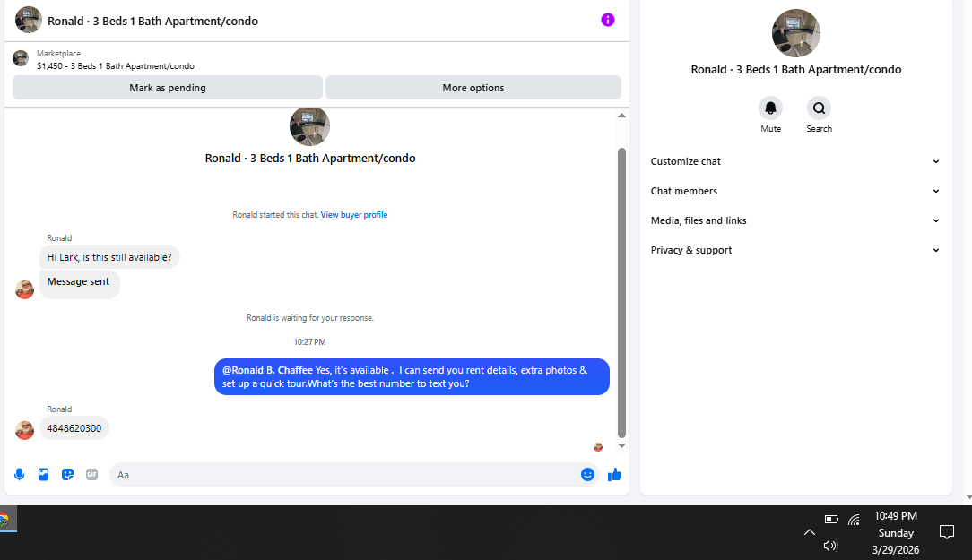This screenshot has width=972, height=560.
Task: Click the small seen-receipt avatar
Action: click(598, 446)
